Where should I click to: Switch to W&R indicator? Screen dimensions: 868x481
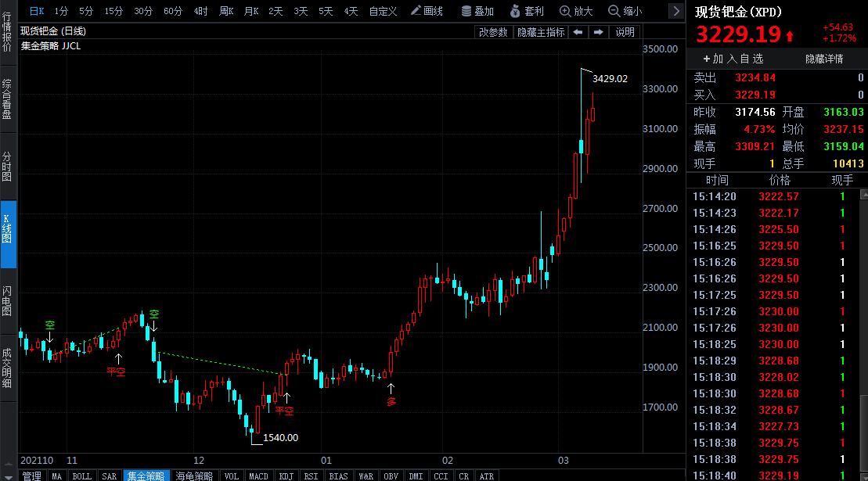(366, 476)
